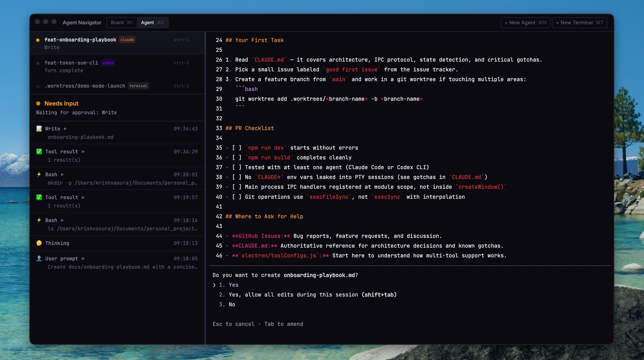Click the green checkmark beside 09:19:57 Tool result

pyautogui.click(x=39, y=197)
